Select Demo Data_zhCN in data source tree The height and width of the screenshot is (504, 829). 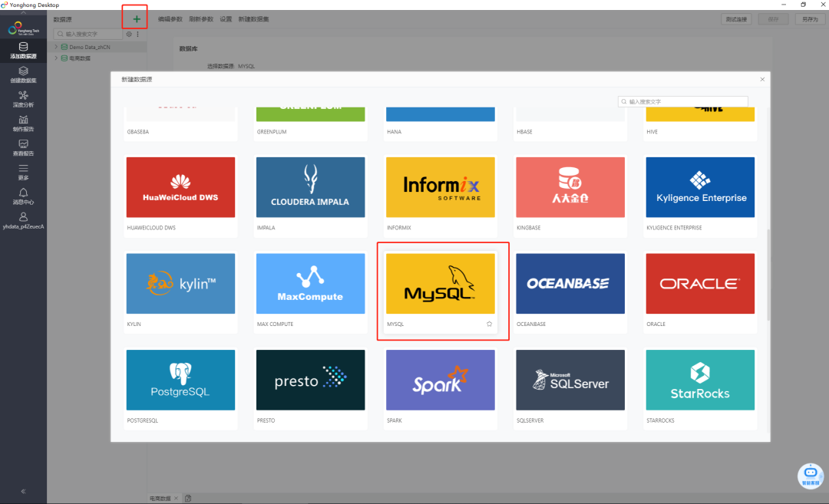pyautogui.click(x=89, y=47)
